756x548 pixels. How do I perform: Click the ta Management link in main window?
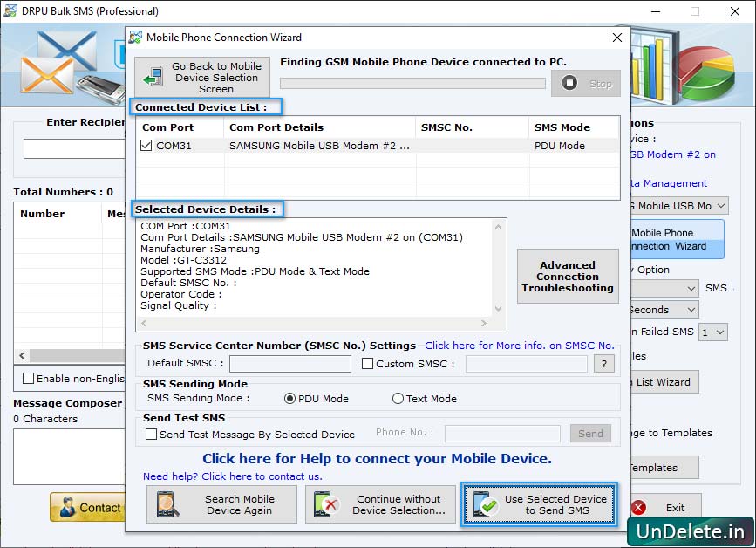pos(669,183)
